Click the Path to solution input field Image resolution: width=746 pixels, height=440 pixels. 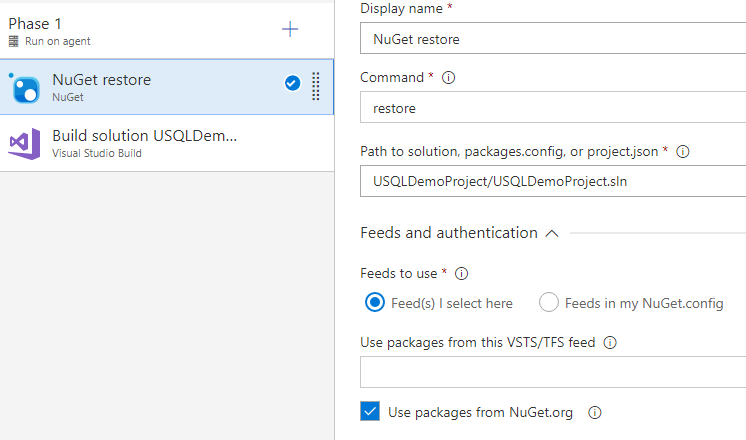tap(553, 181)
